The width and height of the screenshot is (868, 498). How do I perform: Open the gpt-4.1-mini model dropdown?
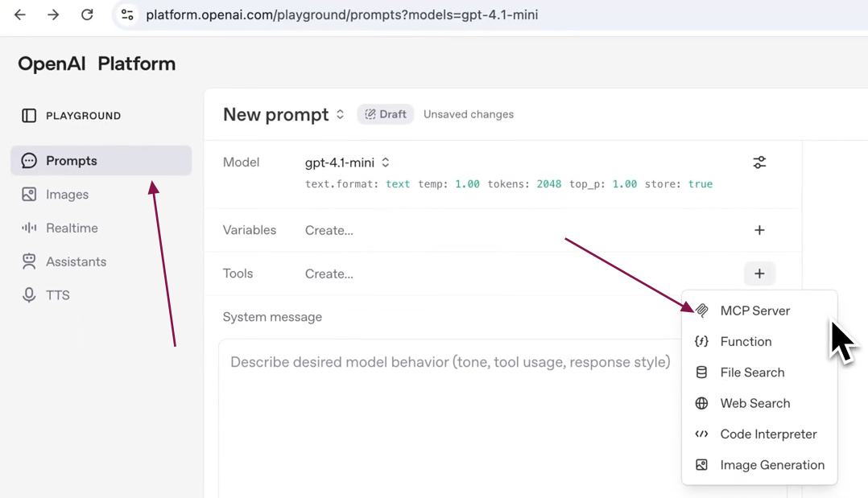347,163
